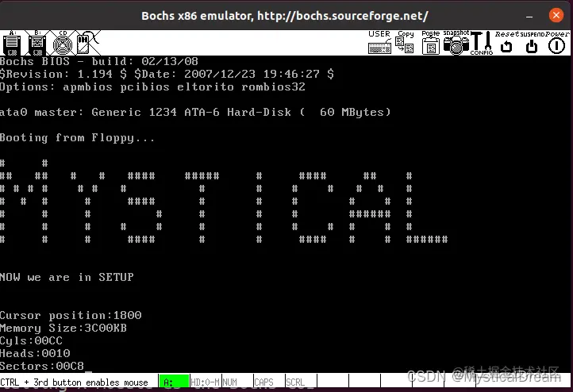Click the 'Cursor position:1800' line
The image size is (573, 392).
click(x=71, y=315)
